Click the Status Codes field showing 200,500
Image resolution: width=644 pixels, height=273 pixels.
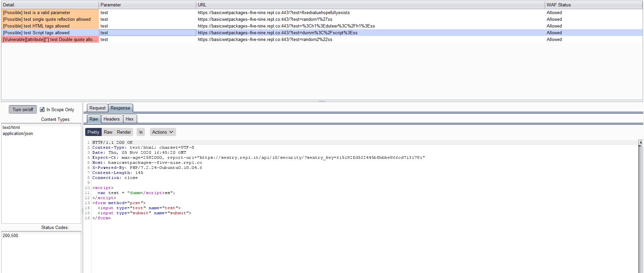[x=41, y=252]
